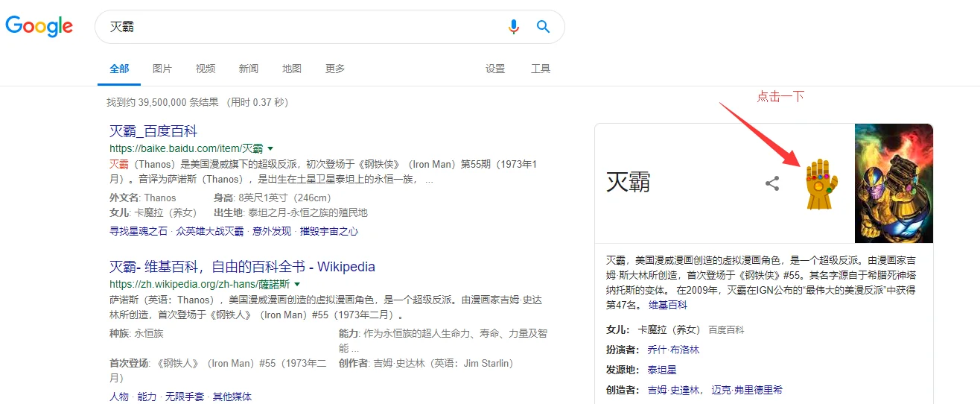Switch to the 视频 tab

pyautogui.click(x=206, y=69)
